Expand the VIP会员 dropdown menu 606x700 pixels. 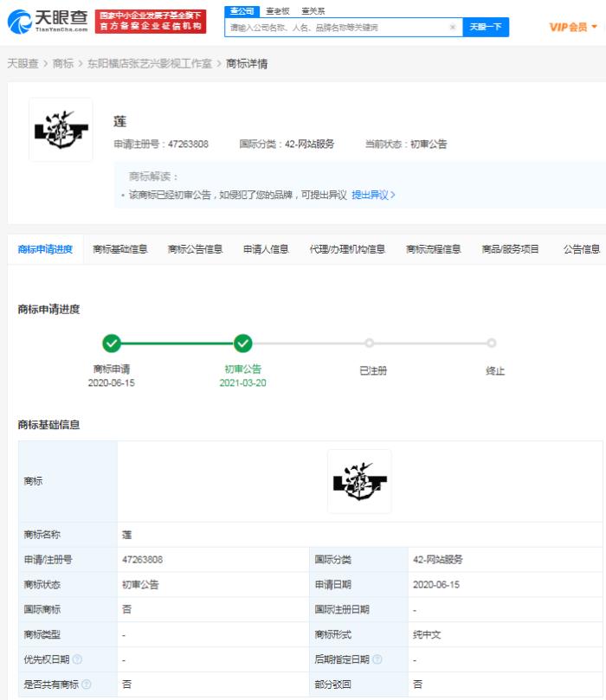point(573,28)
